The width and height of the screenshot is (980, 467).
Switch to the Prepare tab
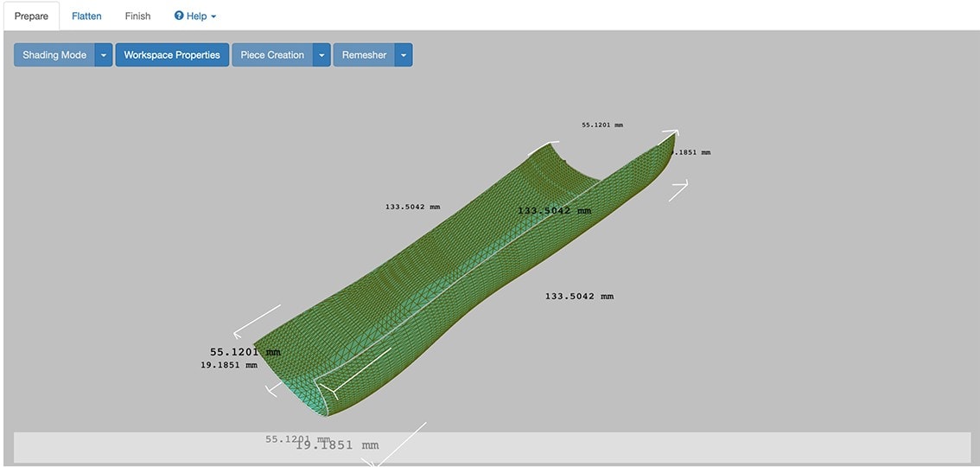(x=31, y=16)
